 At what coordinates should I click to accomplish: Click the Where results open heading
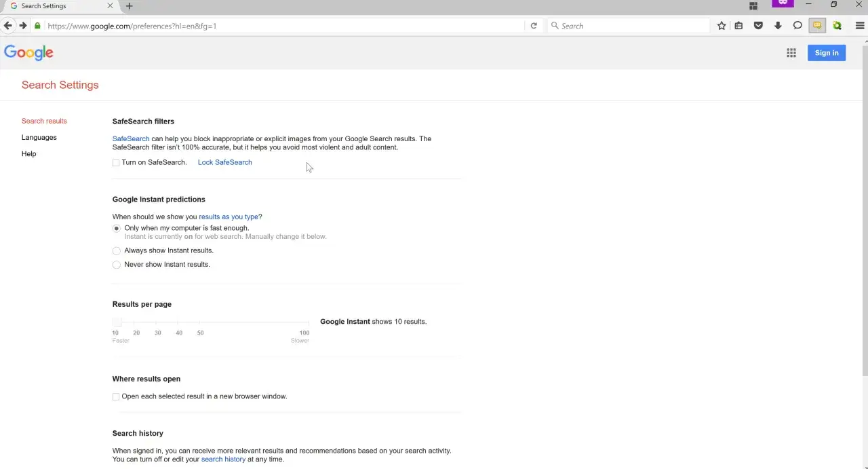click(146, 379)
